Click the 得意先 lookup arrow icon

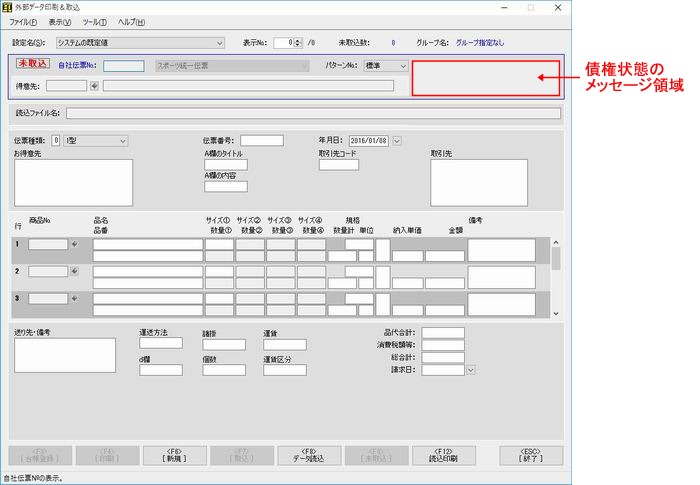(94, 86)
